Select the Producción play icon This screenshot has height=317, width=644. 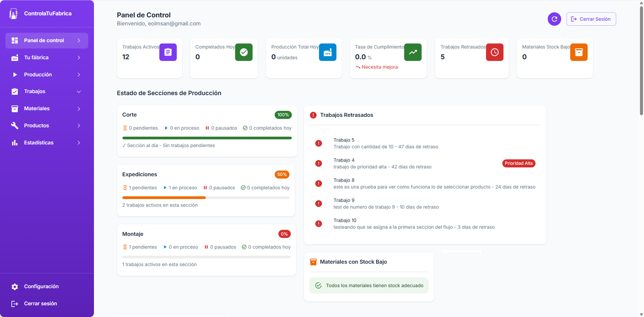pyautogui.click(x=15, y=74)
